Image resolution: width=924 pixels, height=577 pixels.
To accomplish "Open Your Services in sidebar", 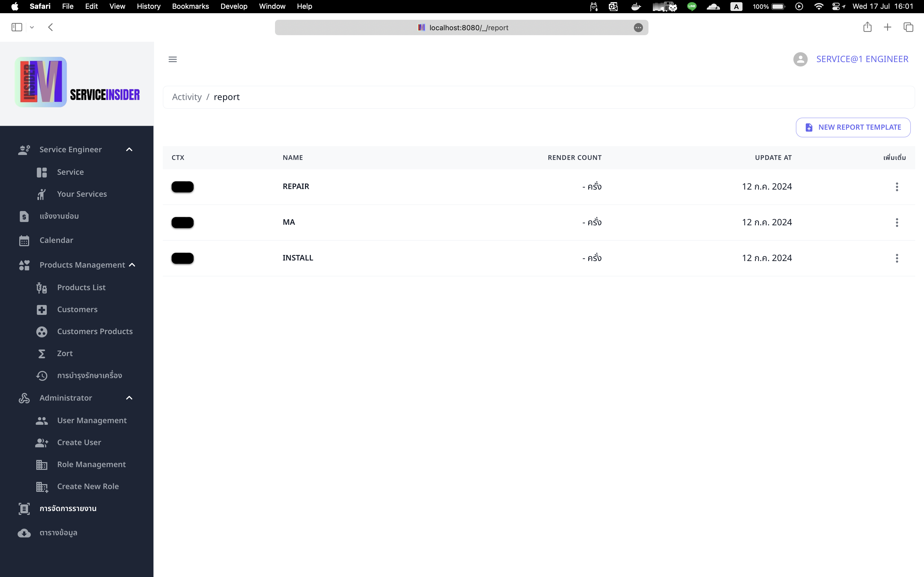I will coord(82,194).
